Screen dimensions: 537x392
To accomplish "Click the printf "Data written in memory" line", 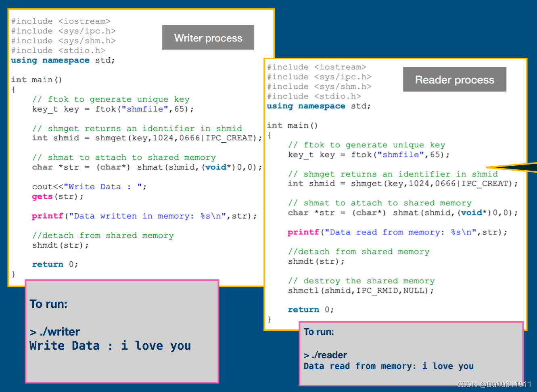I will (x=144, y=216).
